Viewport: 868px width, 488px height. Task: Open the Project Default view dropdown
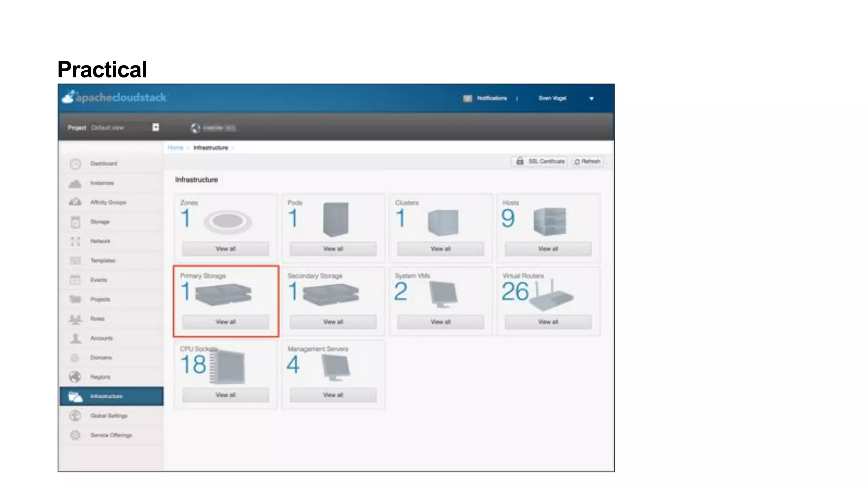click(x=156, y=128)
